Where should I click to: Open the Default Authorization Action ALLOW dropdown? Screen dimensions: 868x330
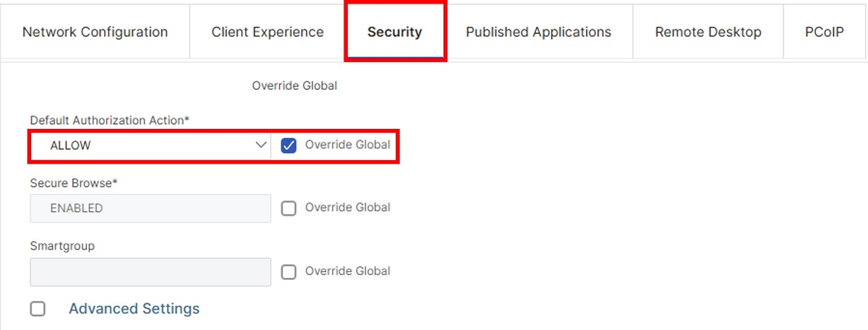[x=150, y=145]
